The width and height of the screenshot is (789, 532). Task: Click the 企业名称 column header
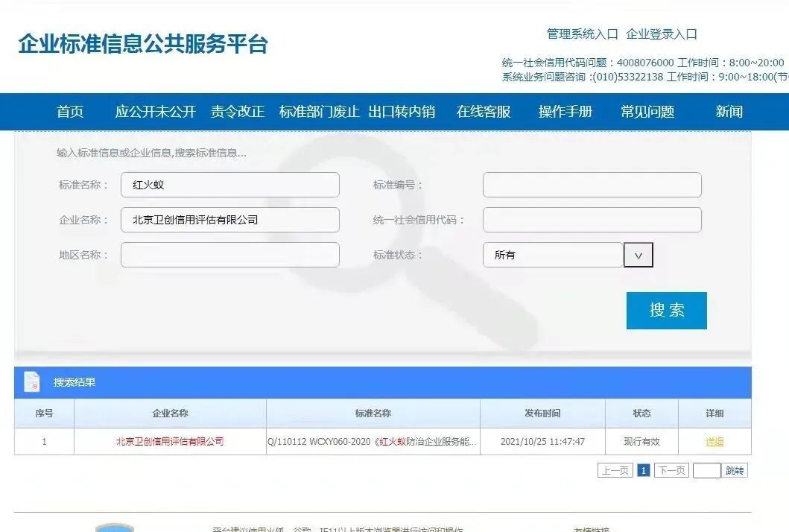tap(170, 414)
